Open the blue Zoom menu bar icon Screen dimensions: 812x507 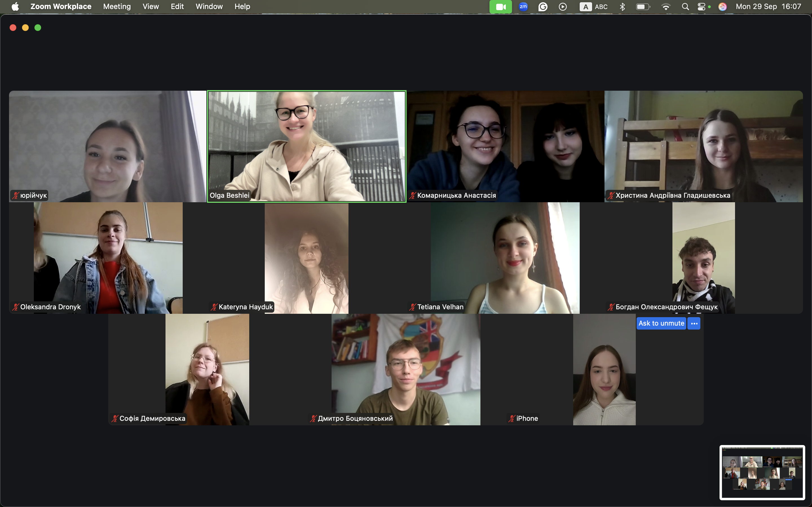pos(523,7)
